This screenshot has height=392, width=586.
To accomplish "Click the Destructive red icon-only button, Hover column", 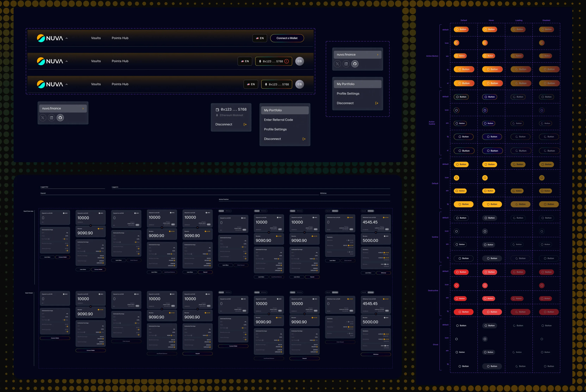I will (x=485, y=285).
